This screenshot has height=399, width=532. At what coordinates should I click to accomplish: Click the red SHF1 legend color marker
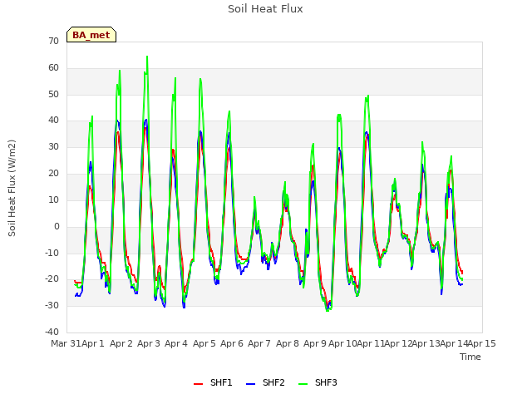(x=198, y=384)
